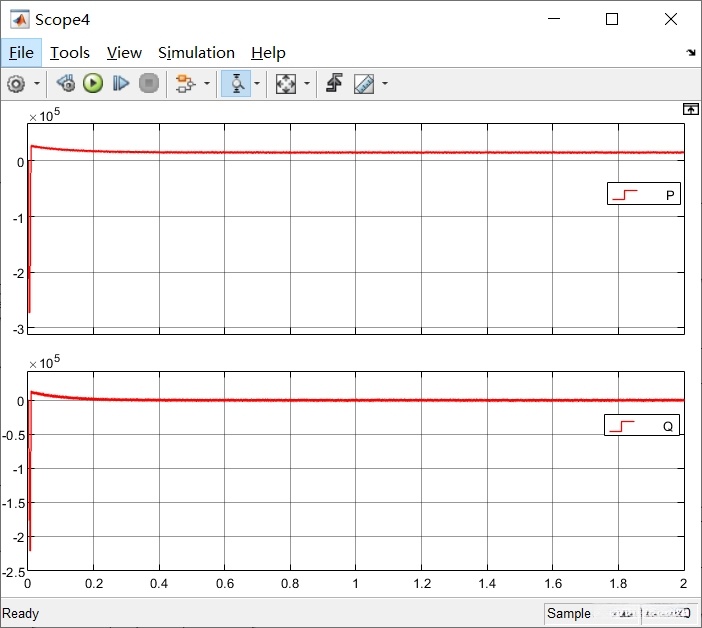Open the Triggers tool icon
Image resolution: width=702 pixels, height=628 pixels.
[x=334, y=84]
